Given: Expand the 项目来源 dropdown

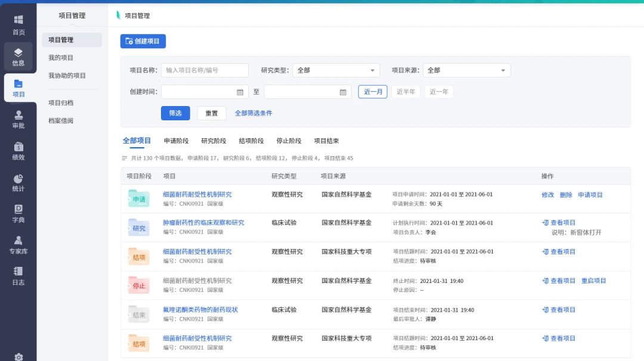Looking at the screenshot, I should (466, 70).
